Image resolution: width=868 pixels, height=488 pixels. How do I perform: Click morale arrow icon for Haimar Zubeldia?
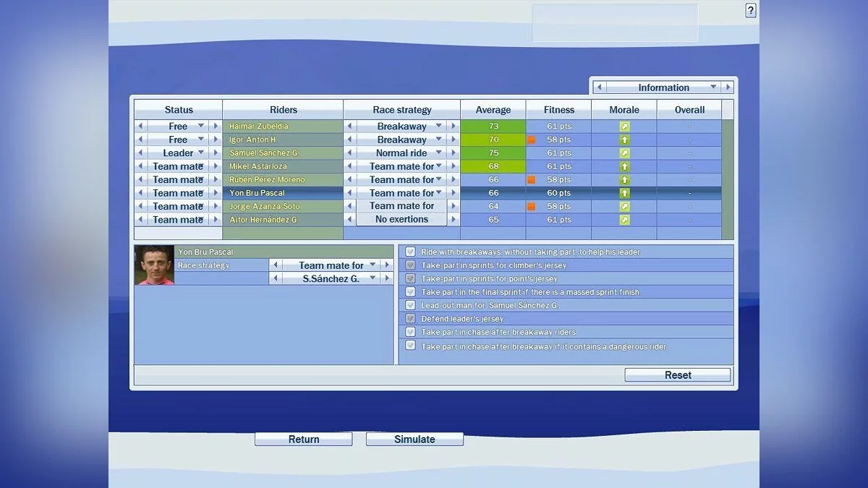click(x=624, y=127)
